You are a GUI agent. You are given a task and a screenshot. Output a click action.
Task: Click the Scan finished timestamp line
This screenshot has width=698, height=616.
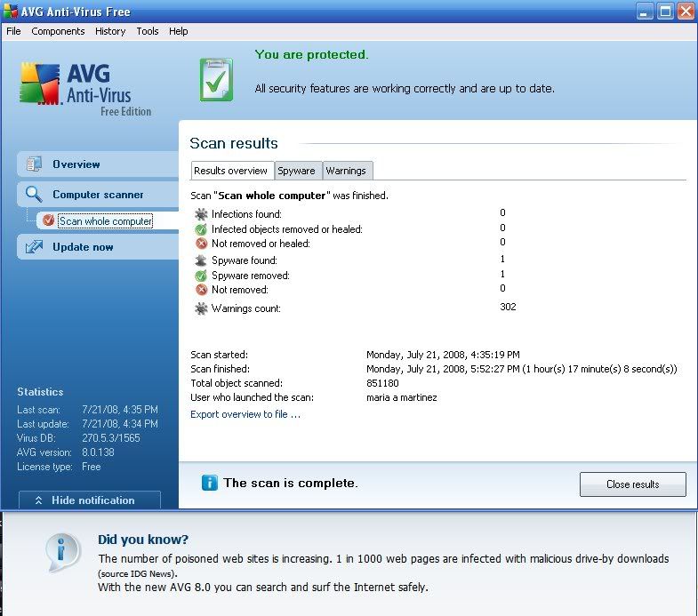point(521,369)
